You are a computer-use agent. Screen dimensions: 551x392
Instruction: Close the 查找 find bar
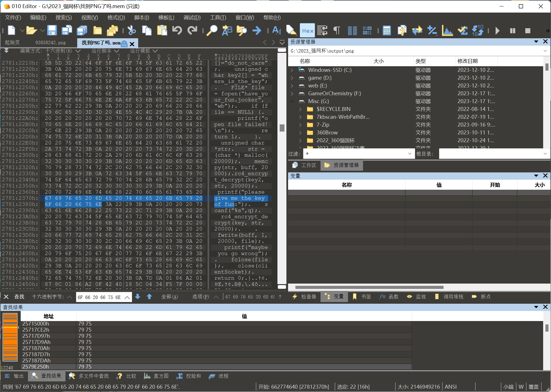tap(6, 297)
